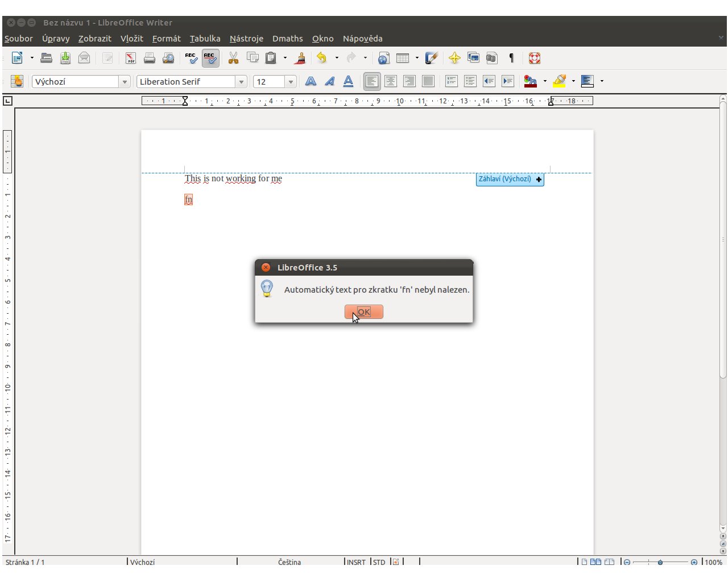This screenshot has width=728, height=582.
Task: Toggle INSRT insert mode in status bar
Action: click(356, 562)
